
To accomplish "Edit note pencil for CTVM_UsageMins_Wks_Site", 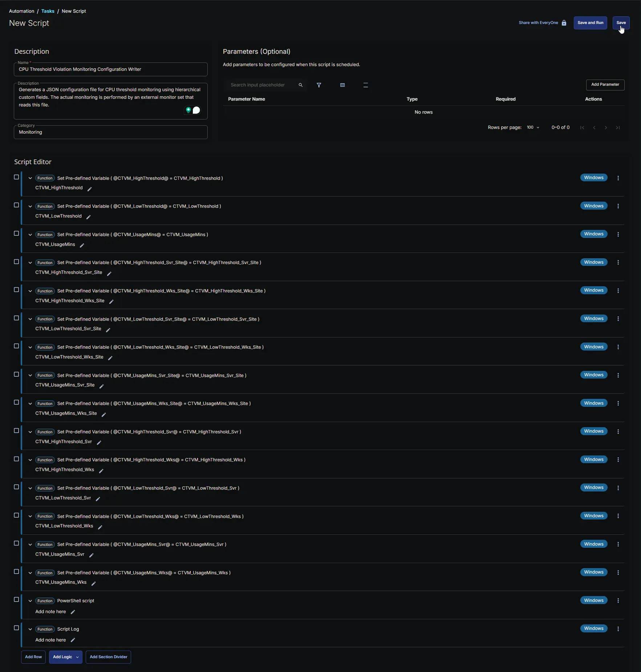I will pos(104,414).
